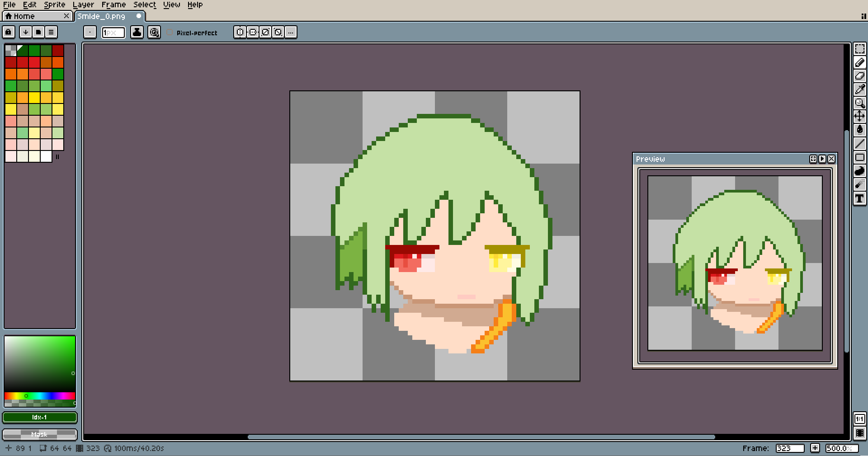Click the editor vertical scrollbar
Viewport: 868px width, 456px height.
846,241
